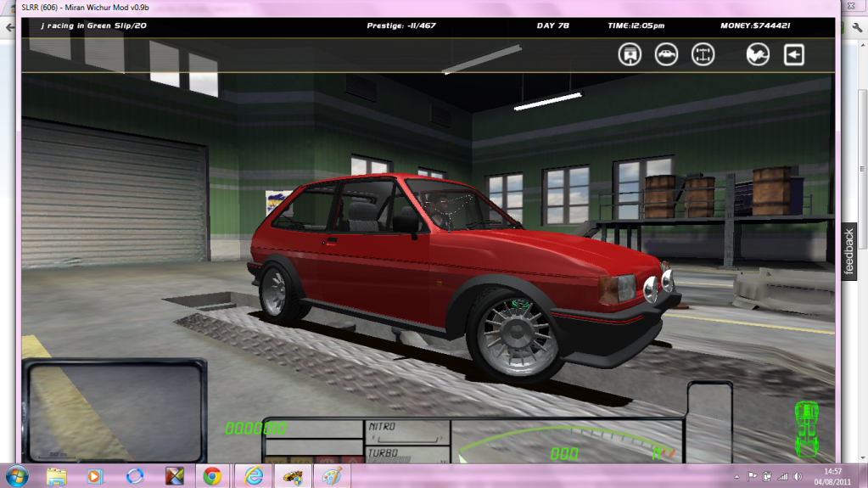
Task: Click the racing in Green Slip/20 text
Action: click(97, 25)
